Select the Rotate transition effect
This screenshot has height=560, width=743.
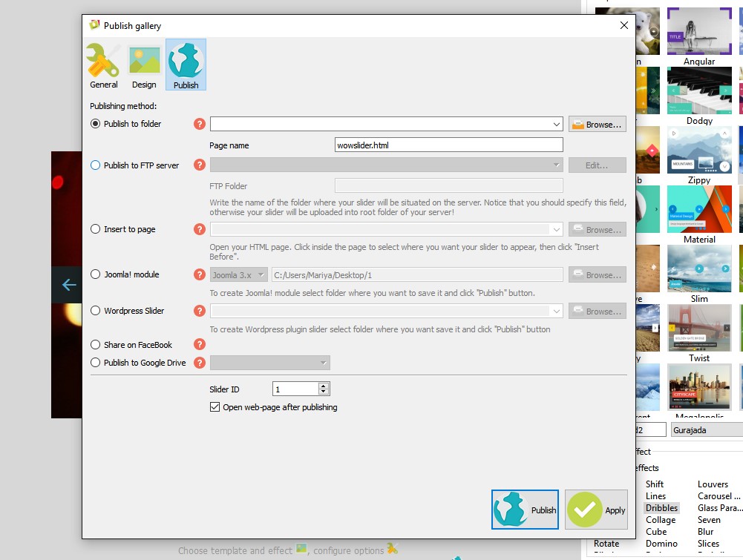click(x=606, y=544)
